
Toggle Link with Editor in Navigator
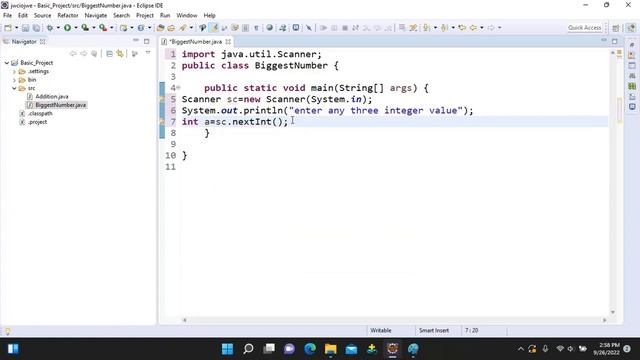tap(120, 53)
